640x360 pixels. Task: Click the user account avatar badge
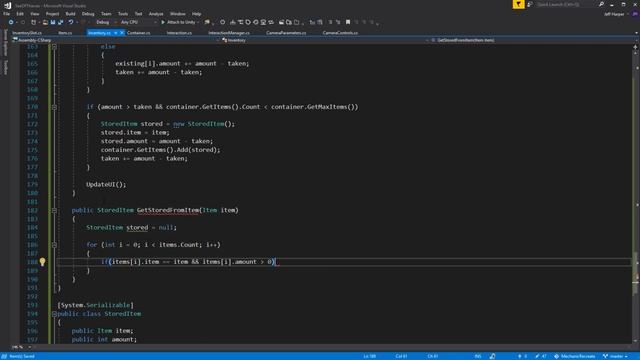pos(635,14)
